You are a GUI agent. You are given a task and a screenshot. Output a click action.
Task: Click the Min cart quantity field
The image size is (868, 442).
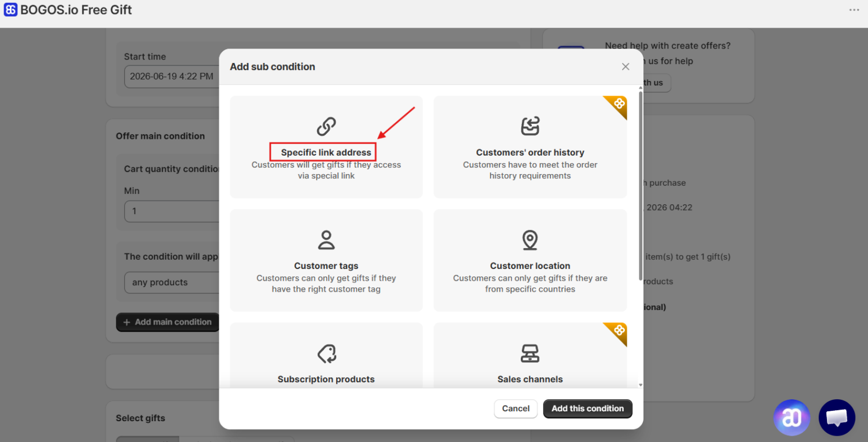coord(172,211)
